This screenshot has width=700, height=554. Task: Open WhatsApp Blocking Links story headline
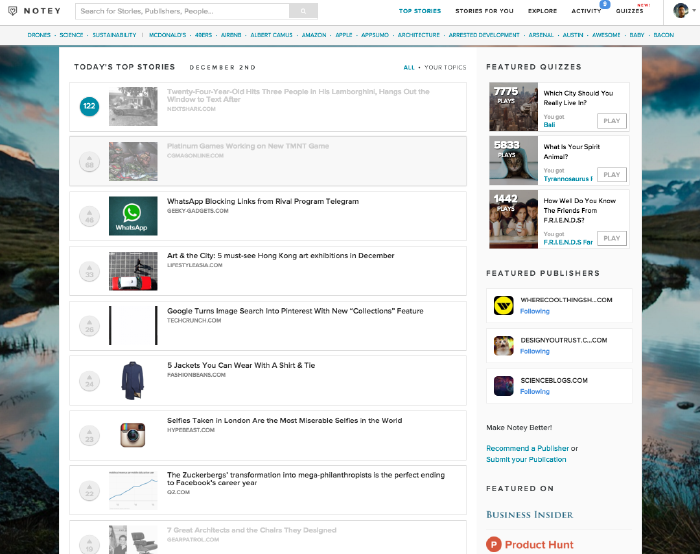(263, 201)
